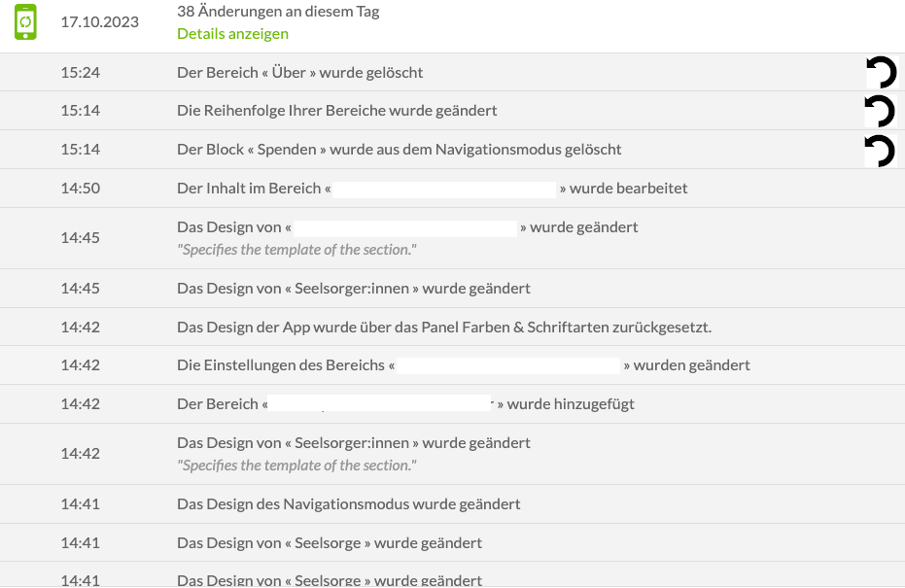Click the Spenden Navigationsmodus gelöscht entry
The width and height of the screenshot is (905, 588).
click(453, 150)
